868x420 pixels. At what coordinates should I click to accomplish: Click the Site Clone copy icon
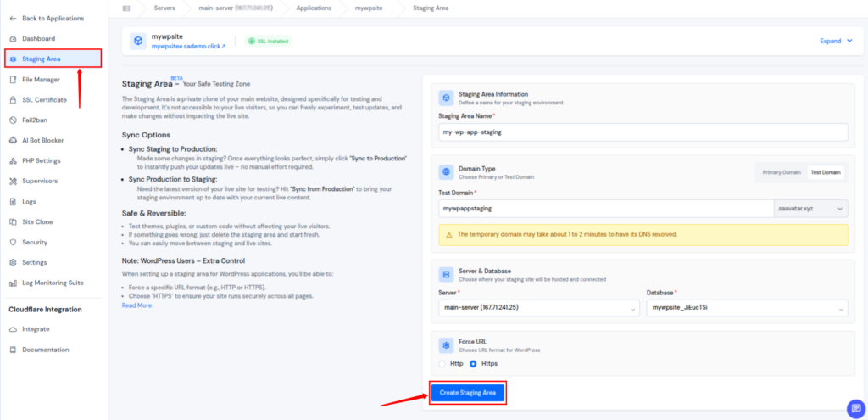[13, 222]
